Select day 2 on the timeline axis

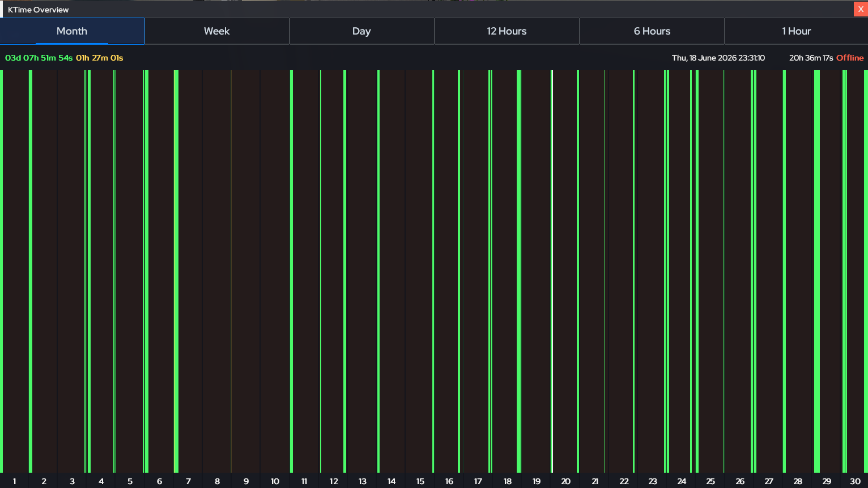coord(44,481)
